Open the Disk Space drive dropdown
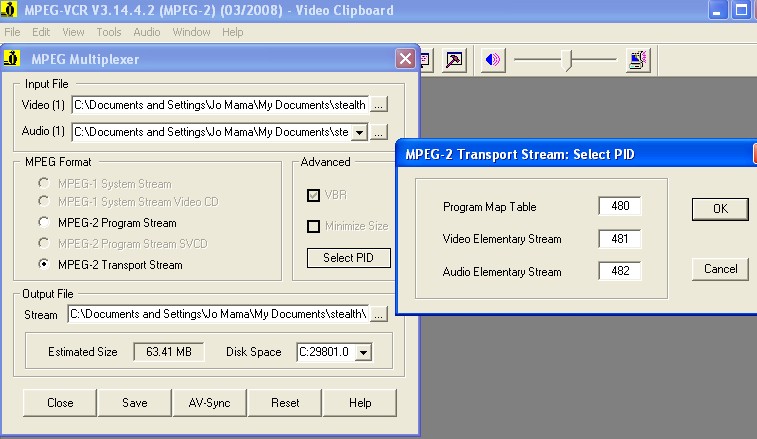This screenshot has width=757, height=439. tap(363, 352)
